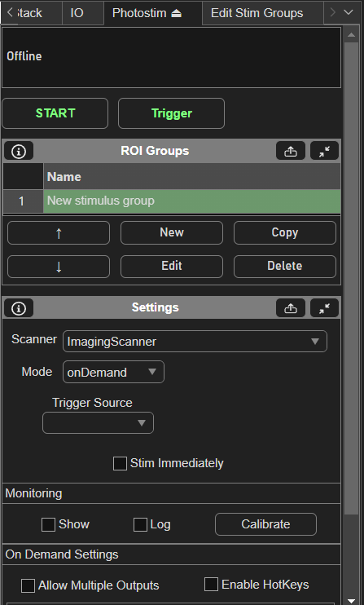Enable Monitoring Log checkbox
Screen dimensions: 364x605
(140, 525)
